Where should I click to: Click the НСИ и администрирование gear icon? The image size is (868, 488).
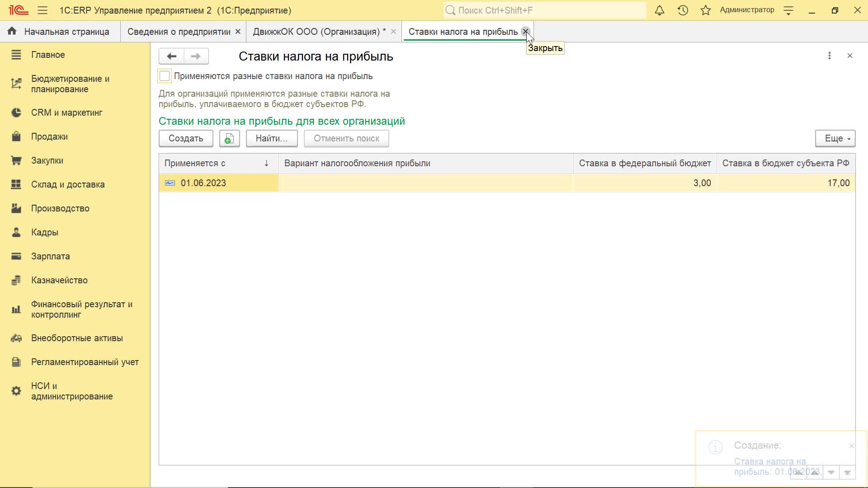16,391
